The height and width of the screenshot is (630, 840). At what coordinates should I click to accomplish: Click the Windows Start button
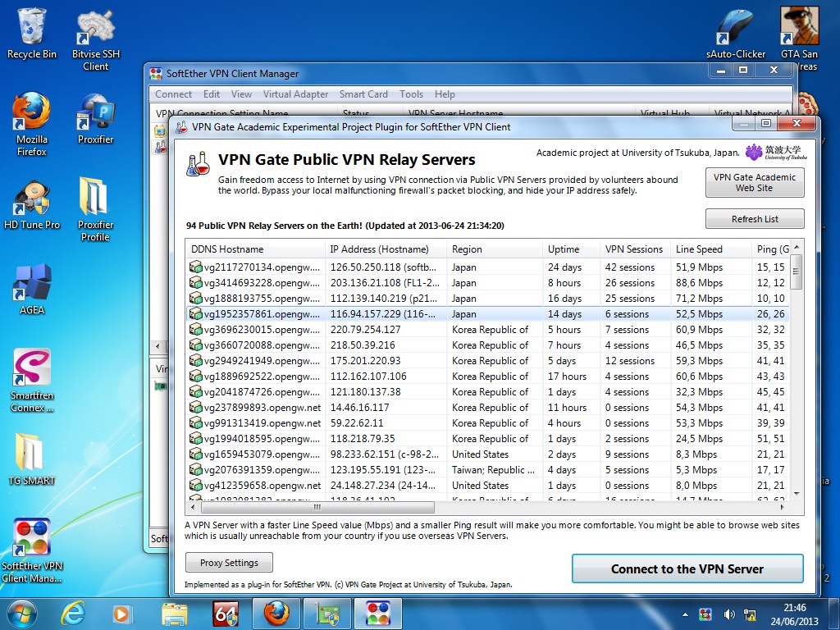[21, 614]
